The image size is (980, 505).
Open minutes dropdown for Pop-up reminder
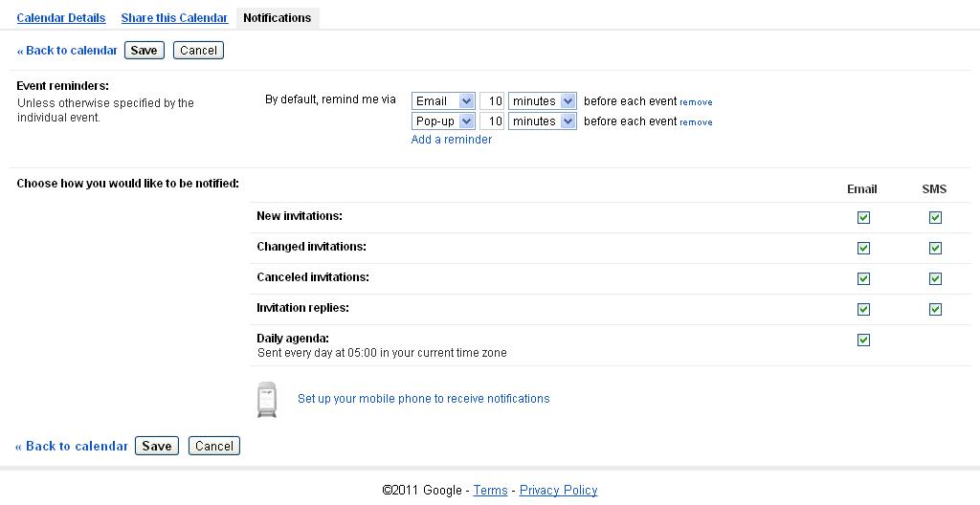coord(542,121)
